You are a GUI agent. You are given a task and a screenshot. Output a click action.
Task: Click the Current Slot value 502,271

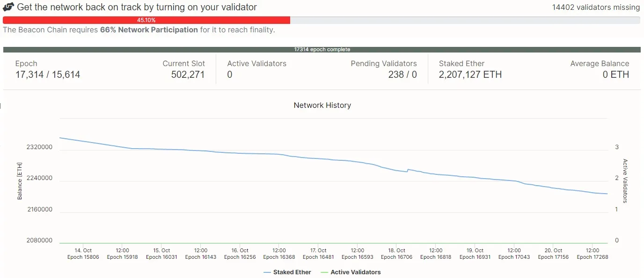(x=188, y=75)
